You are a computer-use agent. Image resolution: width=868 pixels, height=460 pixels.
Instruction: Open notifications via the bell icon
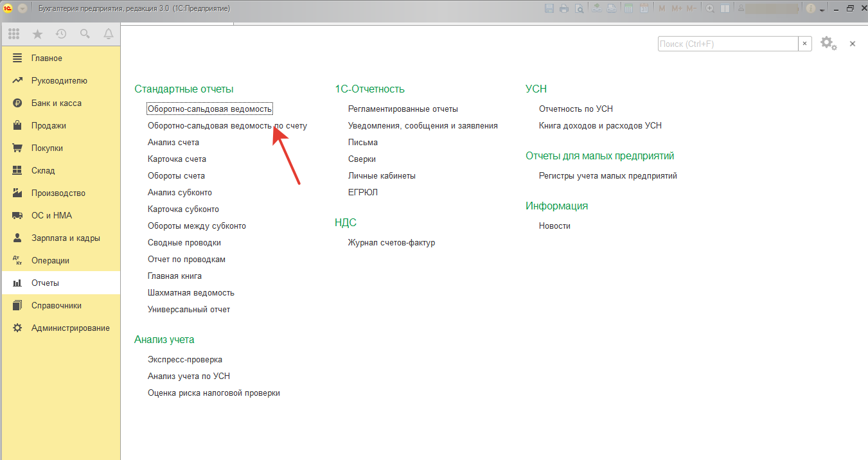click(109, 34)
